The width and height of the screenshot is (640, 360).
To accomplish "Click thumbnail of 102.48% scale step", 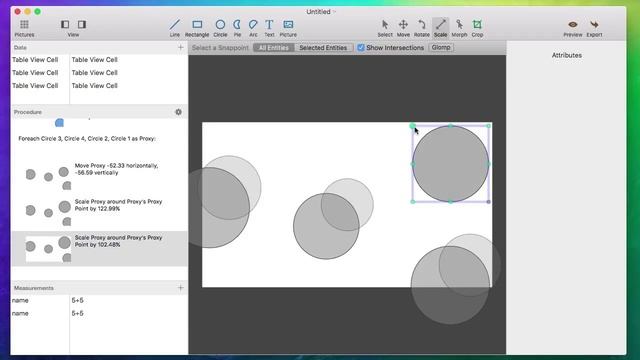I will (48, 249).
